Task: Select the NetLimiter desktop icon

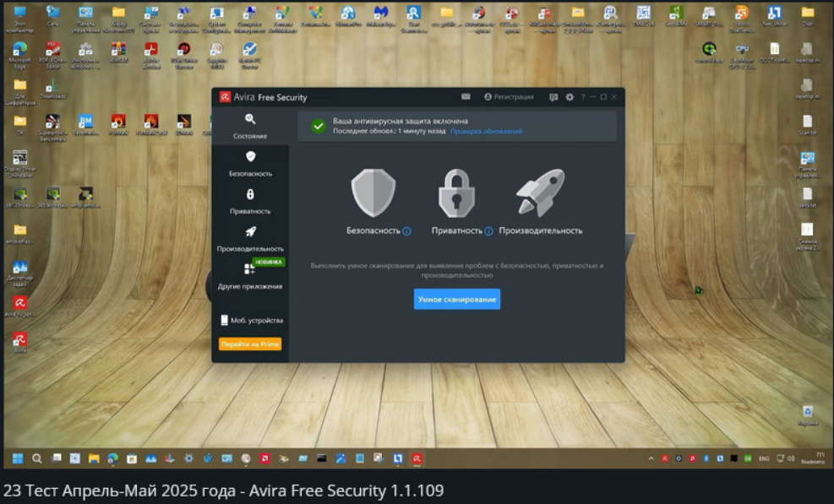Action: (774, 17)
